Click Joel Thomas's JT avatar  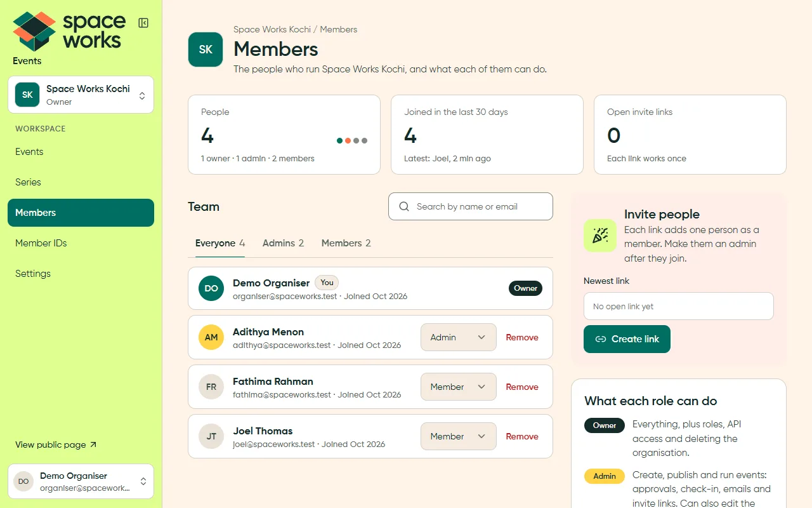point(211,436)
